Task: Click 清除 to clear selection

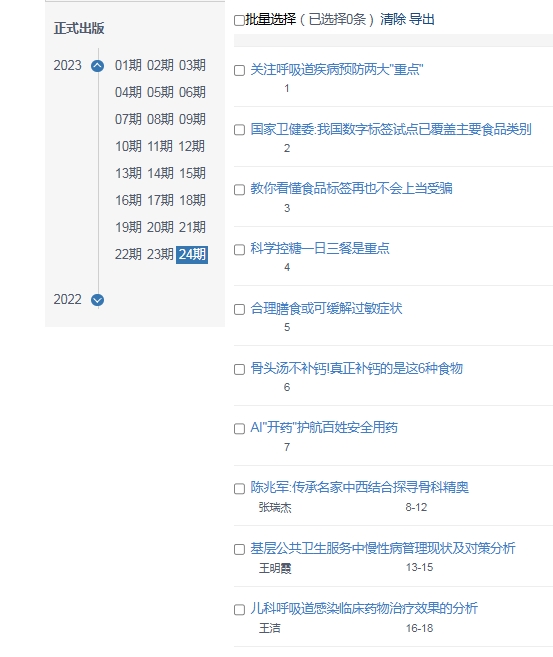Action: click(x=393, y=19)
